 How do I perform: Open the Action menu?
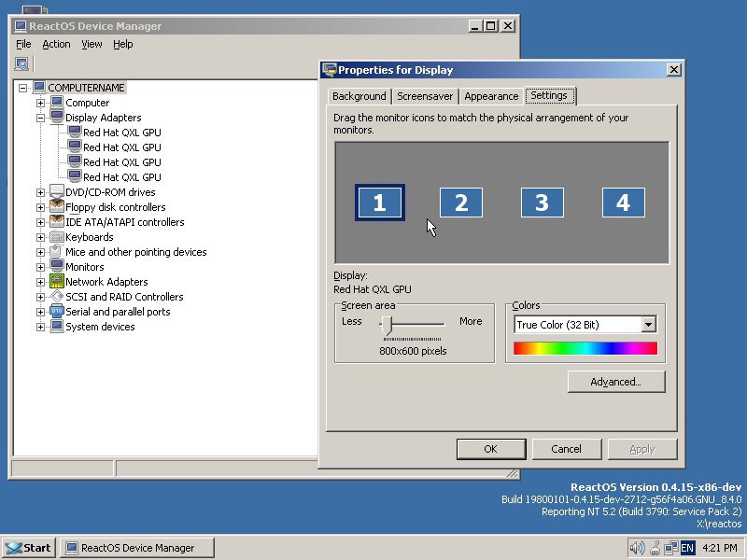click(x=56, y=44)
